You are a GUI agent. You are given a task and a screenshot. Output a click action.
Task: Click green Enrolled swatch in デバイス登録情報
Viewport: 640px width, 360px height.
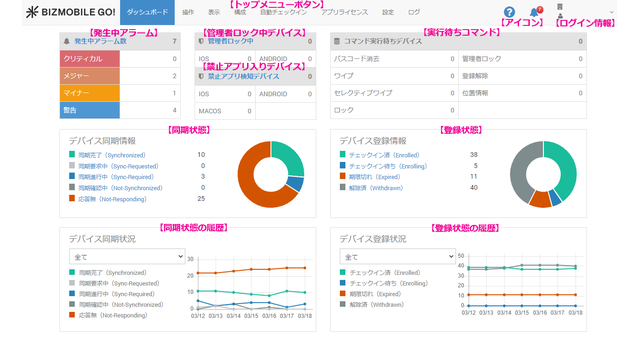coord(342,154)
